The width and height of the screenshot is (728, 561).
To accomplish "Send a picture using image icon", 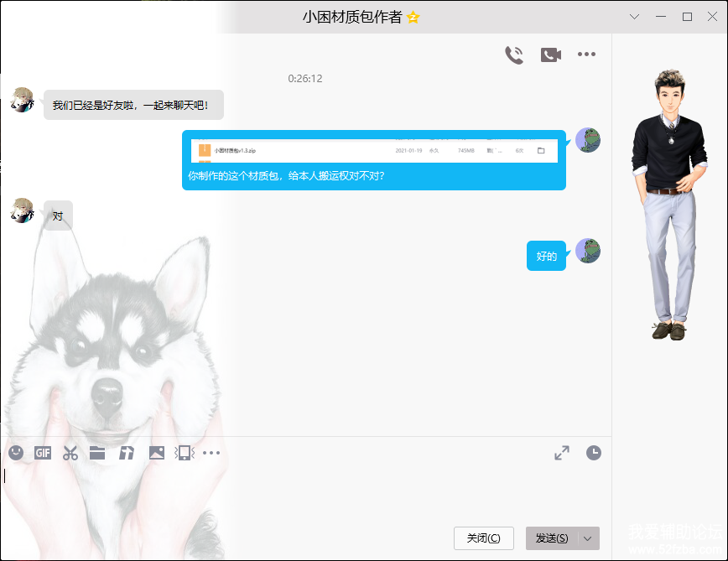I will click(x=157, y=453).
